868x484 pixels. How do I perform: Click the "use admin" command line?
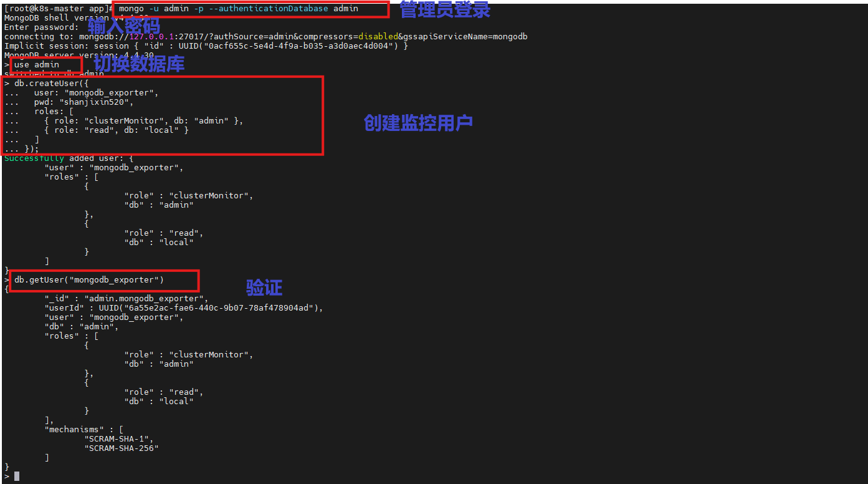pos(37,65)
